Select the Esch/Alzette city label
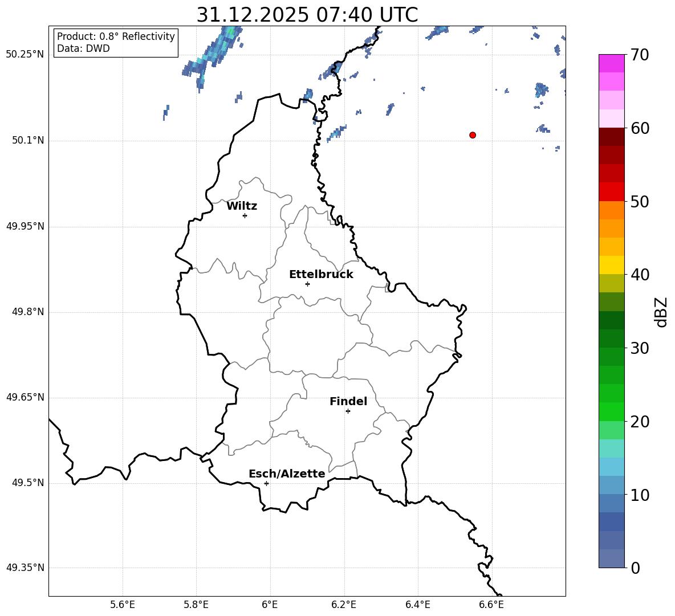This screenshot has height=616, width=675. click(287, 474)
